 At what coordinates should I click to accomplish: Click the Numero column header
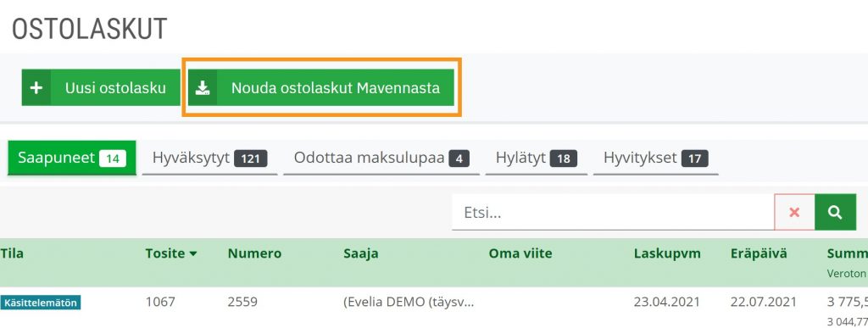pyautogui.click(x=254, y=254)
